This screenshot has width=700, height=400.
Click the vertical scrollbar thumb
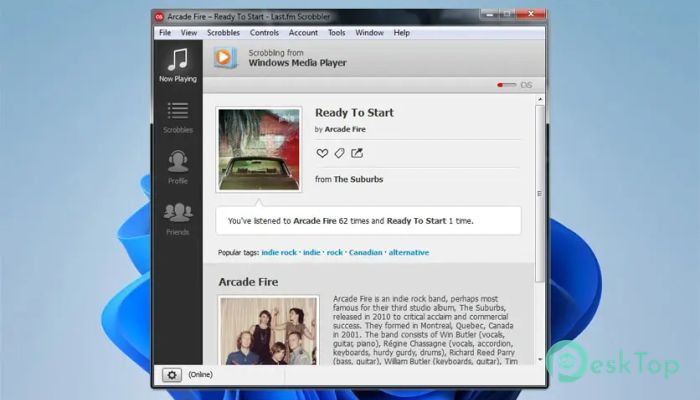pos(540,194)
